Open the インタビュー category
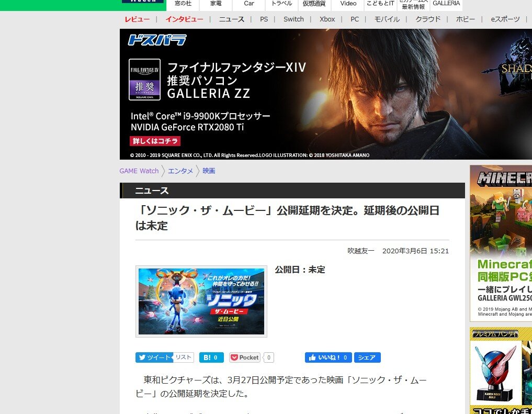 (x=184, y=19)
